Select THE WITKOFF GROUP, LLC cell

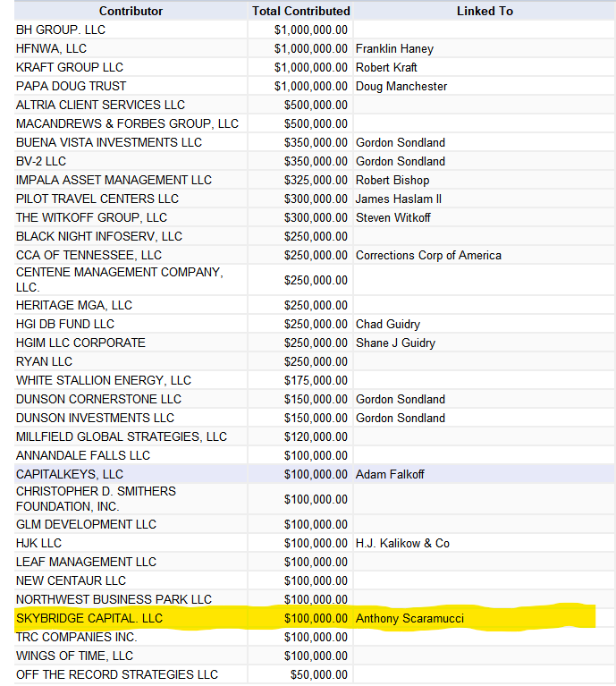point(131,218)
